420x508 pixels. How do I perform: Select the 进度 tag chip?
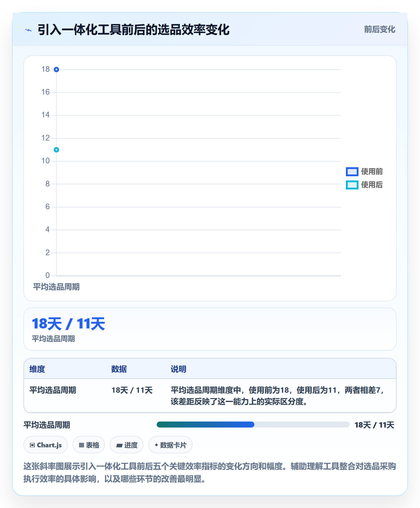[127, 445]
